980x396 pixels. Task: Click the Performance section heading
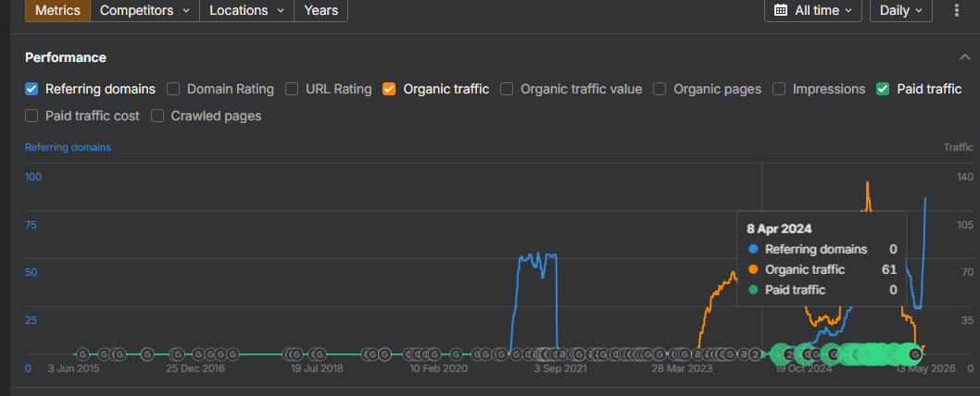(x=66, y=57)
